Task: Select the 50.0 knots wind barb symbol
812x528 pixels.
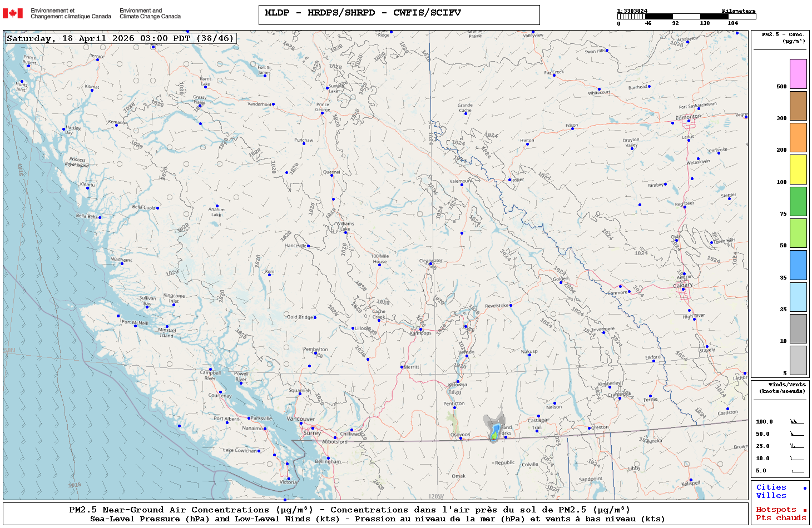Action: coord(797,434)
